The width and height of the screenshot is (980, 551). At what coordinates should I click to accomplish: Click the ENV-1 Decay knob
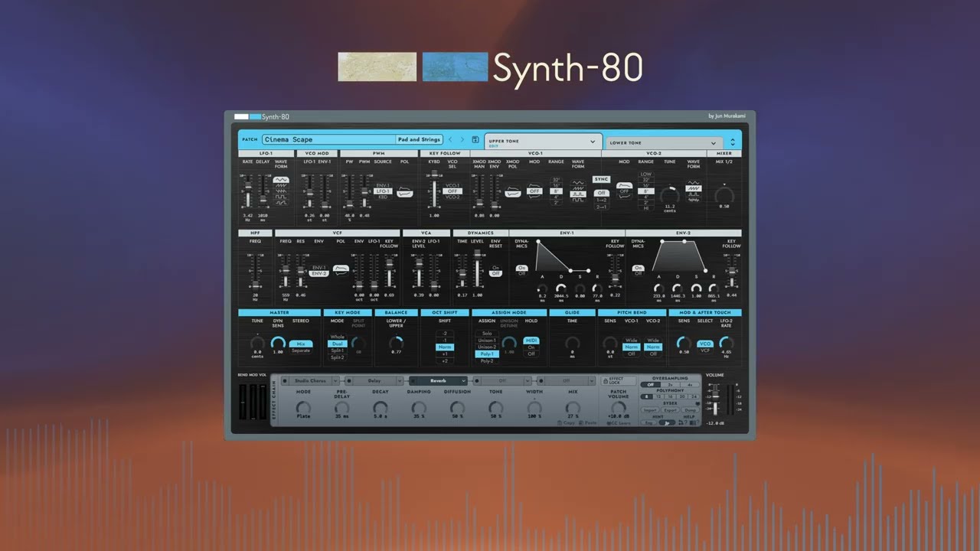pyautogui.click(x=561, y=289)
